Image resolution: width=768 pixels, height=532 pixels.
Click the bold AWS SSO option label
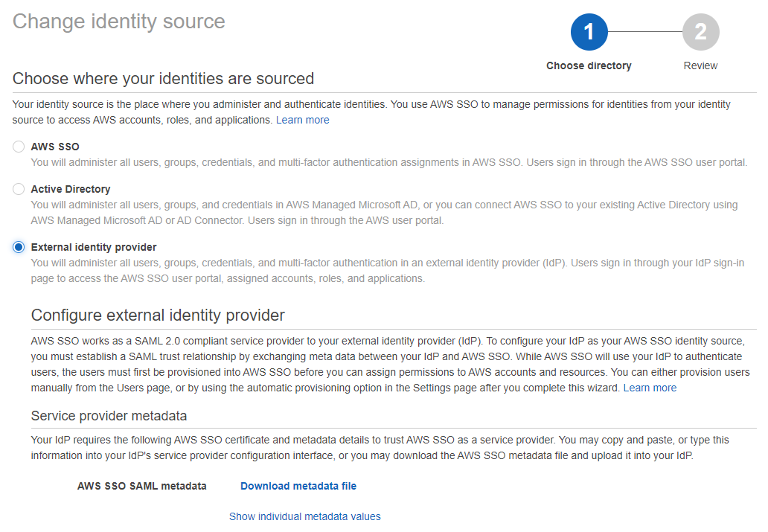[x=55, y=147]
